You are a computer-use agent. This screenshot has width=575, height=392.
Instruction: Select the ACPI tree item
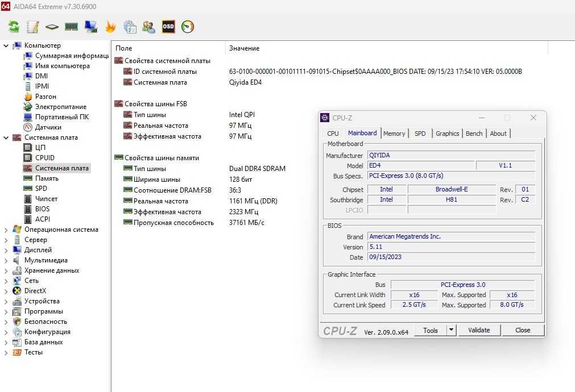43,219
